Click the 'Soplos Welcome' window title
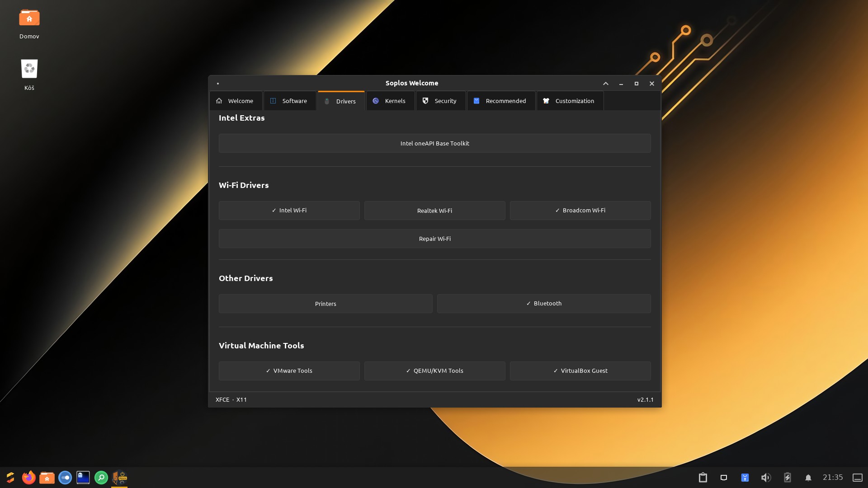This screenshot has height=488, width=868. 412,83
